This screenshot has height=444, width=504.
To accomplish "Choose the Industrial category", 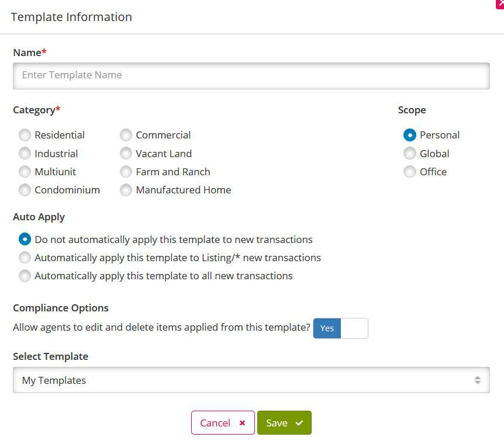I will 25,153.
